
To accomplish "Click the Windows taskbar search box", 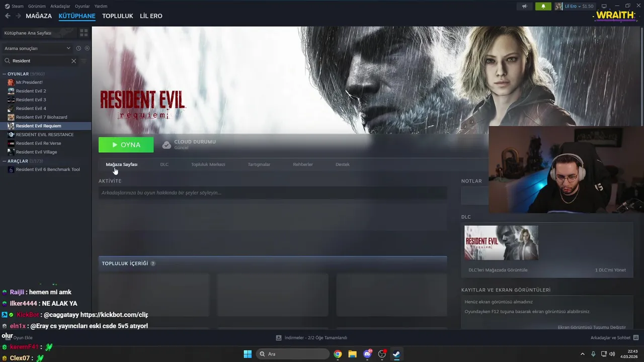I will 293,354.
